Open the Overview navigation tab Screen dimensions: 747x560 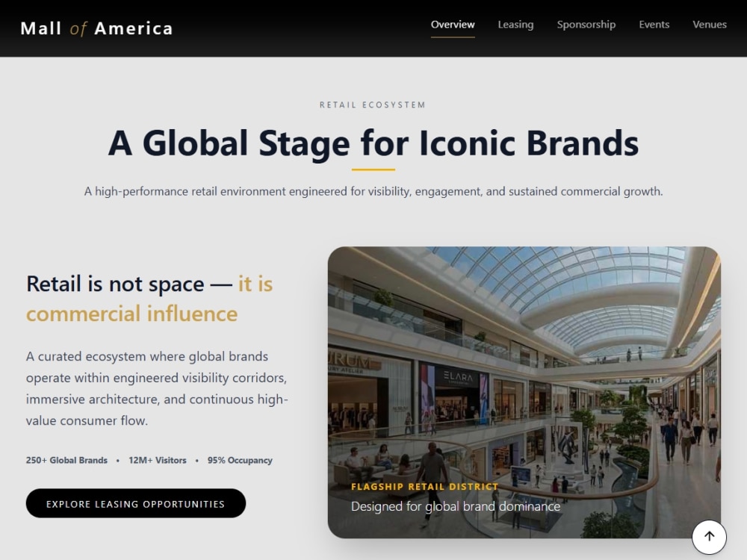(x=453, y=25)
